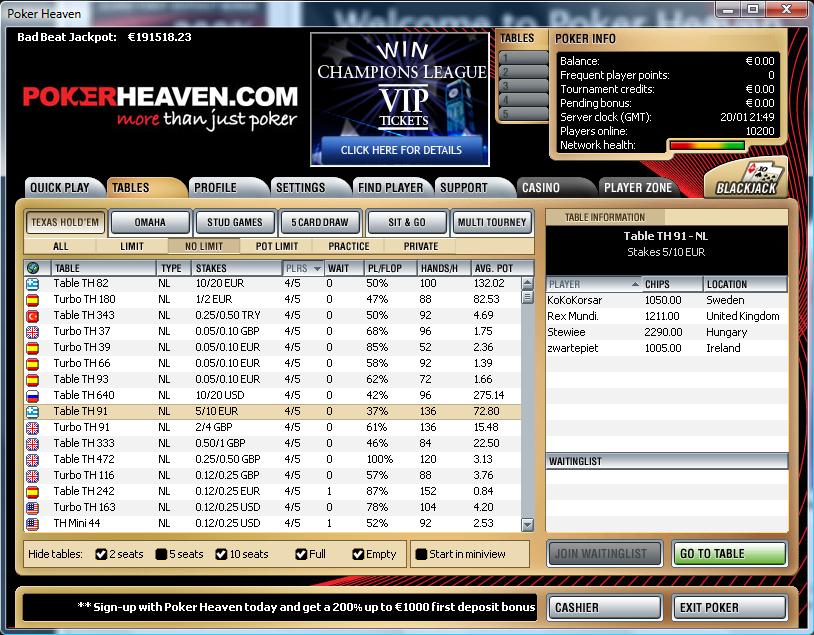The height and width of the screenshot is (635, 814).
Task: Toggle the Hide 10 seats checkbox
Action: coord(221,555)
